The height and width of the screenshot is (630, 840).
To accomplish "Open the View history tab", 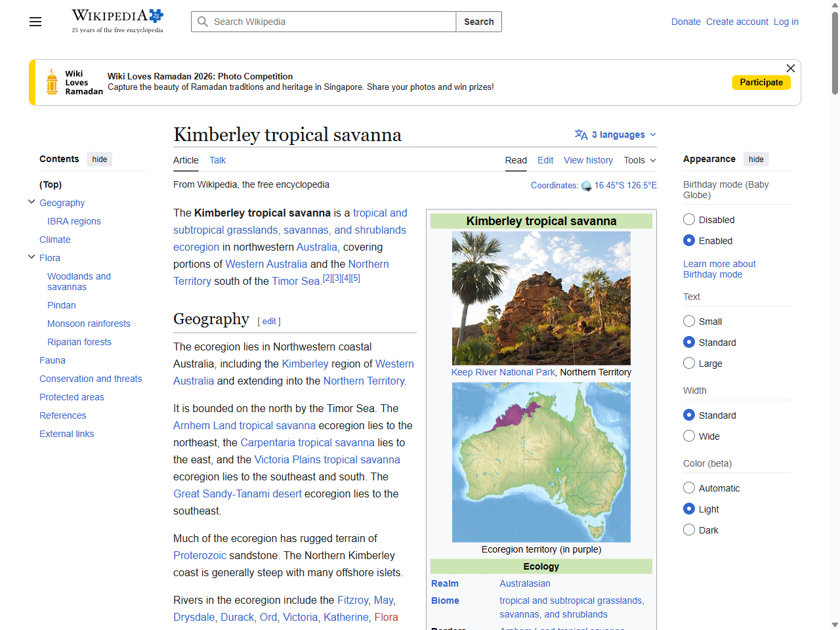I will tap(588, 160).
